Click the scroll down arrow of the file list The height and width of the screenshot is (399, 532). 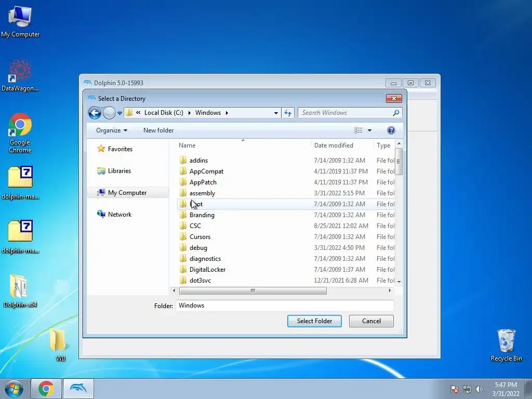click(399, 282)
